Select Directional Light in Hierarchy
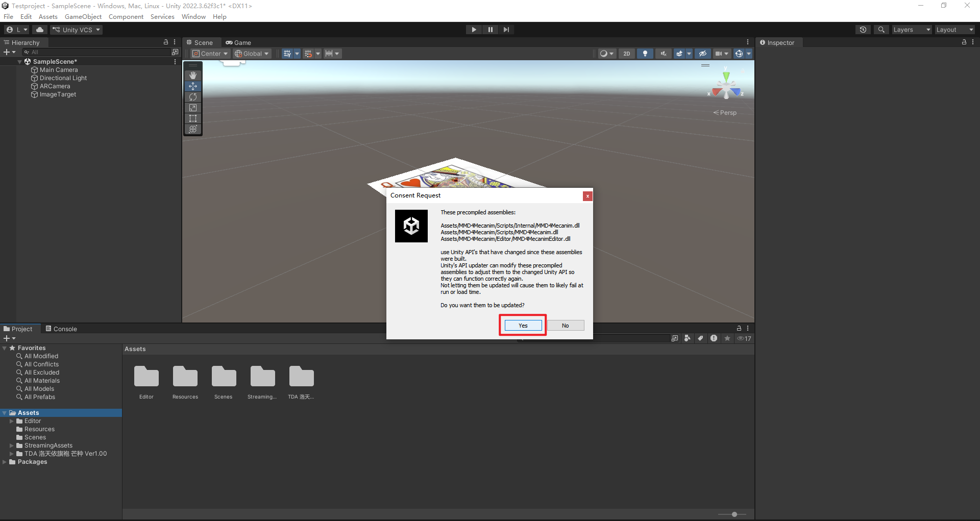980x521 pixels. coord(63,78)
